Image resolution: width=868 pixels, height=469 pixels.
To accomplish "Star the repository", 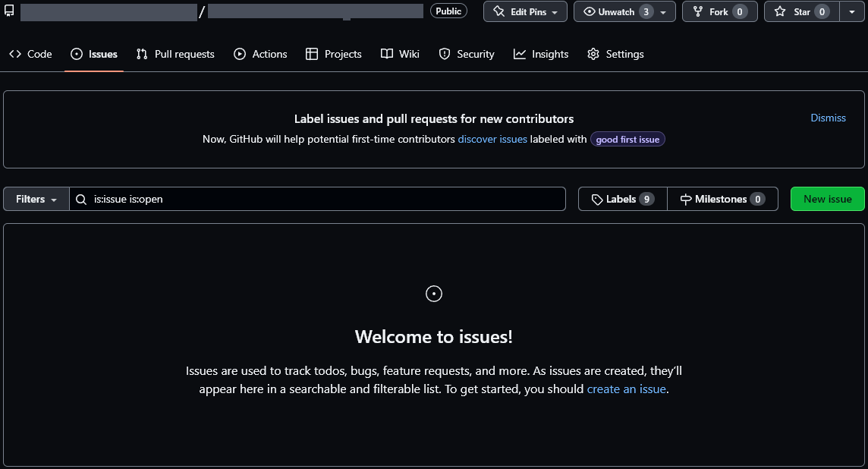I will coord(802,11).
